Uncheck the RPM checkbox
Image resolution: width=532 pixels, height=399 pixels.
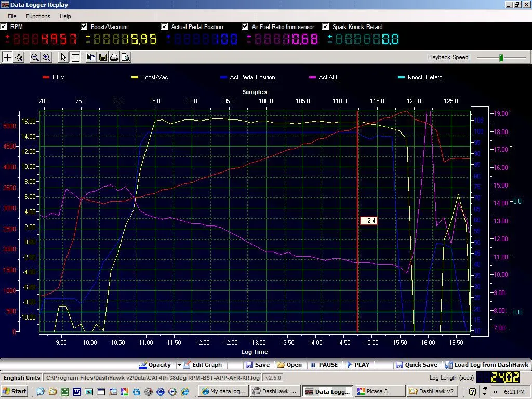[x=4, y=26]
